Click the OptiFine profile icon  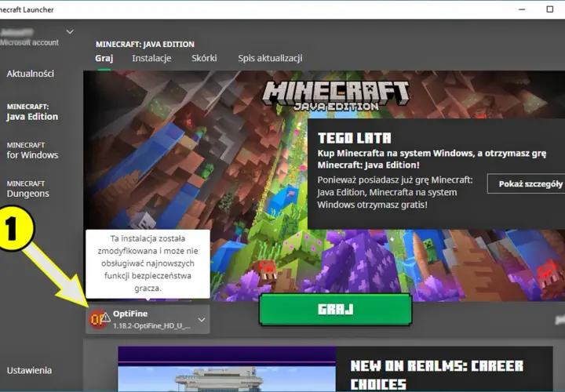click(x=97, y=319)
